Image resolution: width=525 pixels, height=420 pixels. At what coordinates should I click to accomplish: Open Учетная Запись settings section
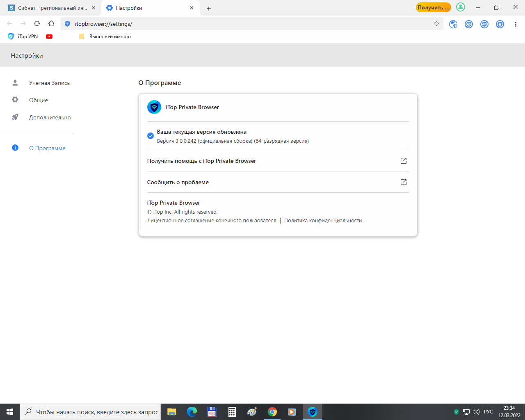coord(49,83)
